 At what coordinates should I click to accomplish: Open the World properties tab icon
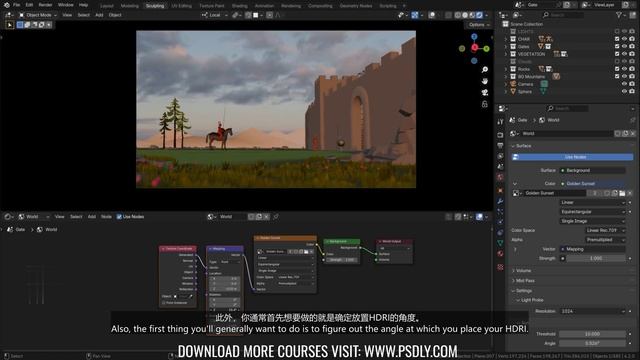point(500,178)
